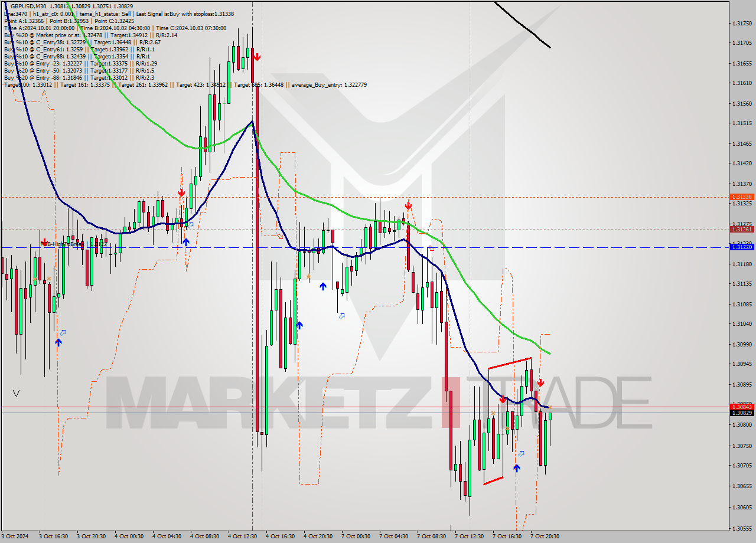Image resolution: width=756 pixels, height=543 pixels.
Task: Click the red down arrow at the 7 Oct 04:30 swing high
Action: 408,205
